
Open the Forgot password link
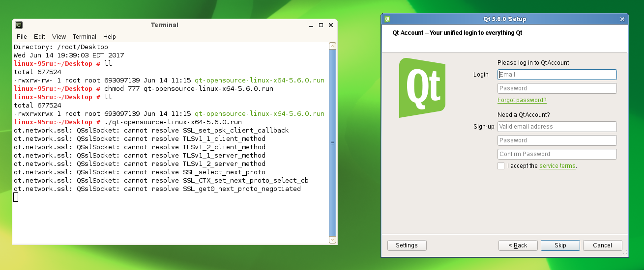[x=522, y=100]
